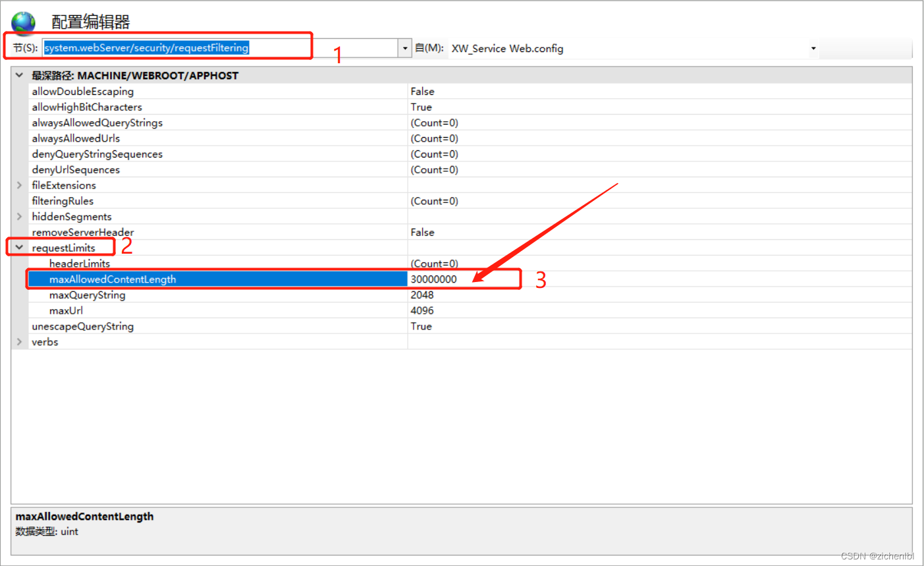Expand the verbs node

(x=19, y=342)
